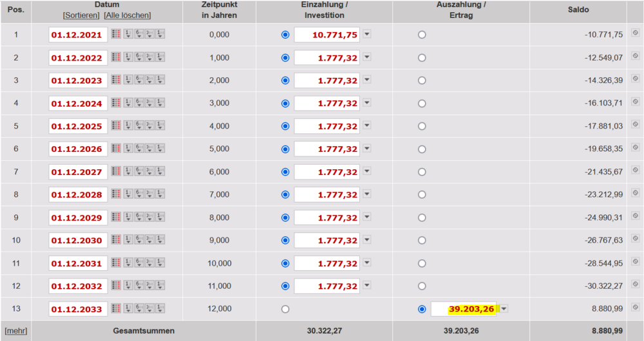The image size is (644, 341).
Task: Select Einzahlung radio in row 9
Action: tap(285, 217)
